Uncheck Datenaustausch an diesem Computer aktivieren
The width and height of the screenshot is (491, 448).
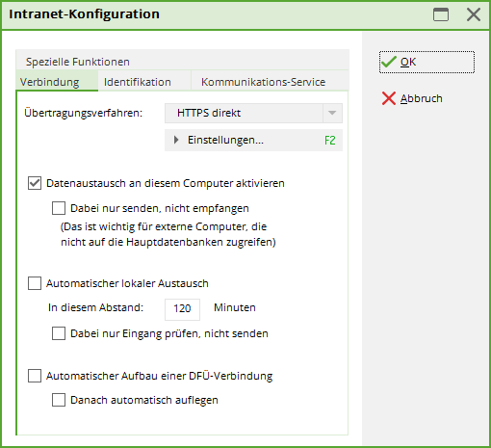[35, 183]
